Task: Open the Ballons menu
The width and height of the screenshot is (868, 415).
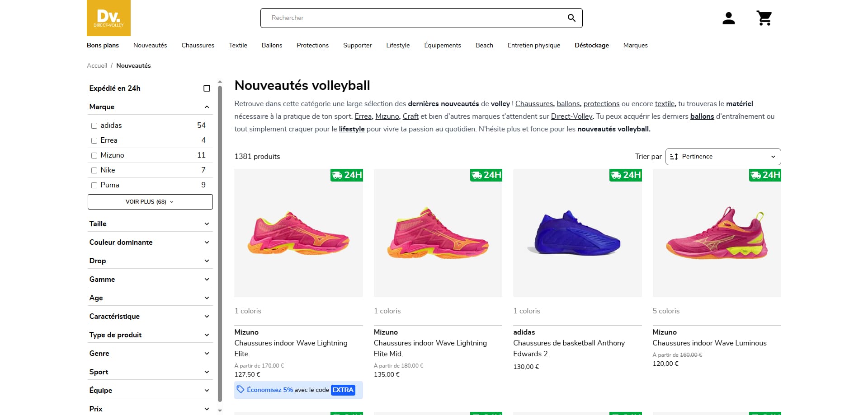Action: click(272, 45)
